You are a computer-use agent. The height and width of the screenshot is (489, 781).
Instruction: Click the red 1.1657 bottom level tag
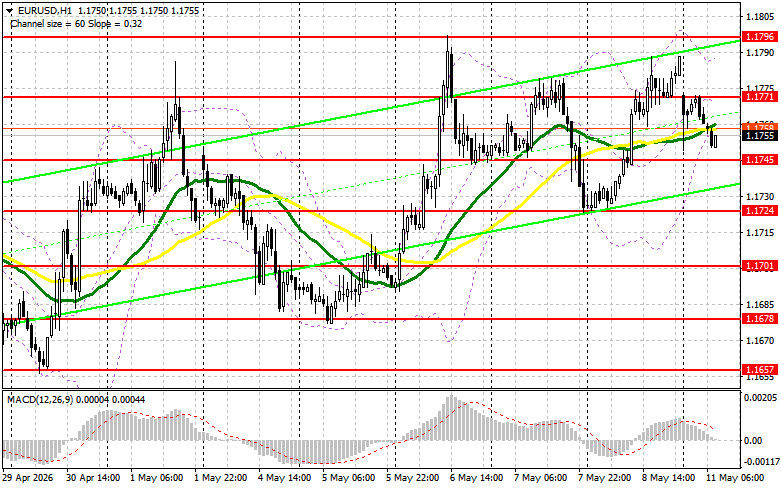pyautogui.click(x=761, y=369)
